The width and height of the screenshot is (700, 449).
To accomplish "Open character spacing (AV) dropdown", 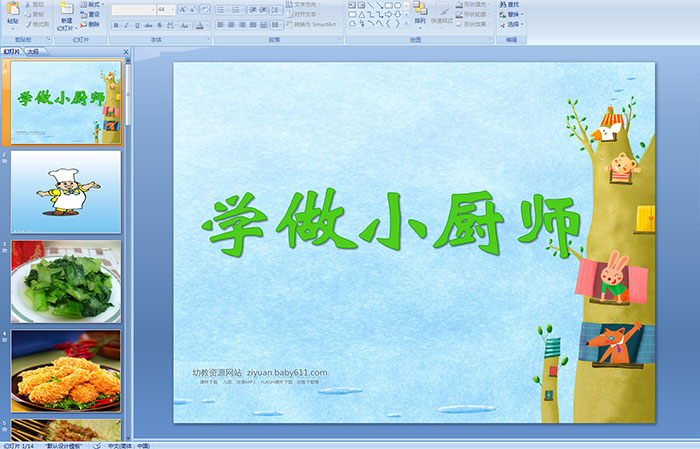I will pos(172,25).
